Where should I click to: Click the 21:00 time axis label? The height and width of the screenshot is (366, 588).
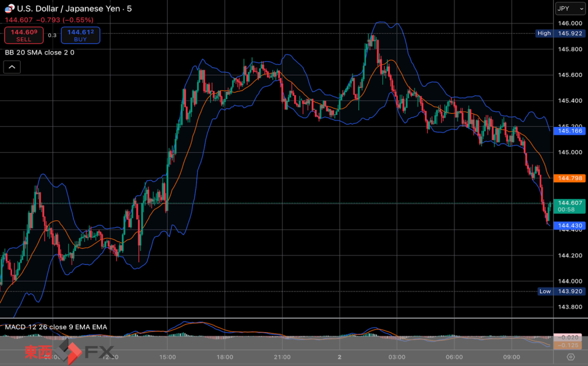282,357
